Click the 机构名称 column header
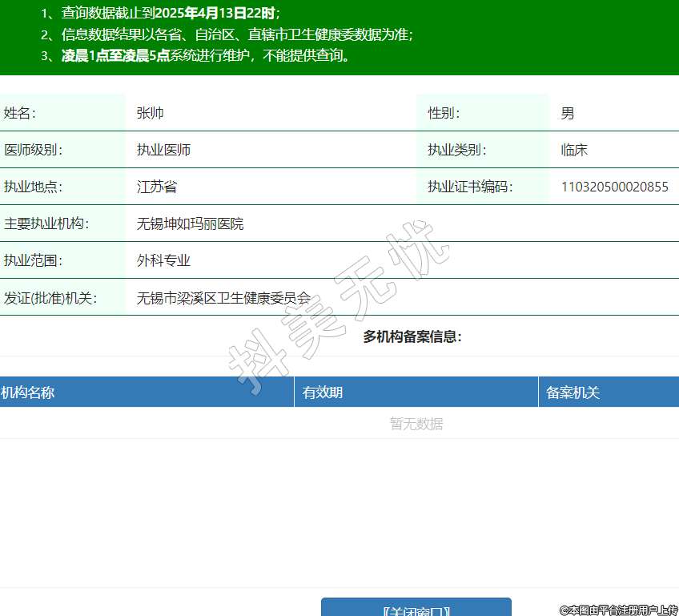 [x=28, y=393]
